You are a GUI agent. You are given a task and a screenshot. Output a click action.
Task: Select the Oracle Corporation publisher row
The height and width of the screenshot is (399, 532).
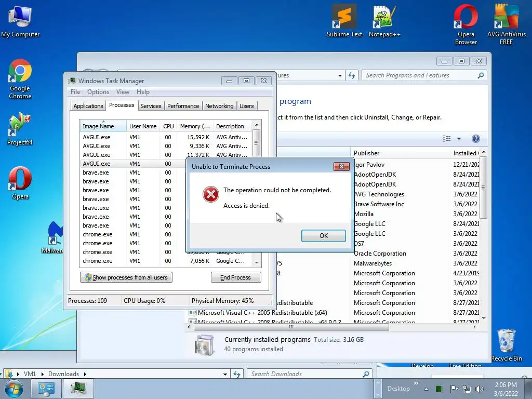380,254
